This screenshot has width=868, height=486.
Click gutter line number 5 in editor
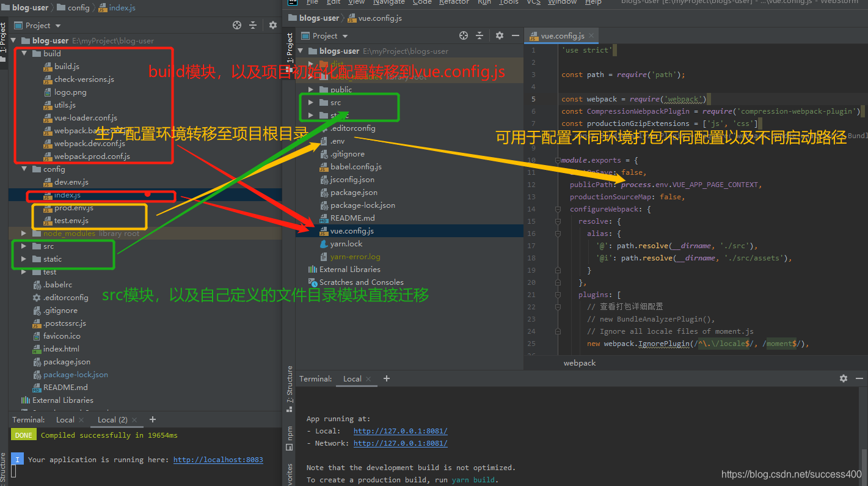(x=533, y=99)
